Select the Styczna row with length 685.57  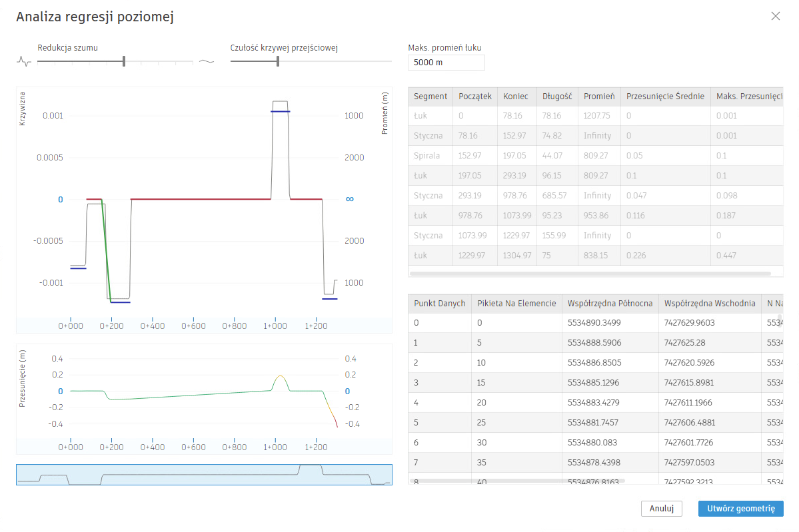(596, 196)
